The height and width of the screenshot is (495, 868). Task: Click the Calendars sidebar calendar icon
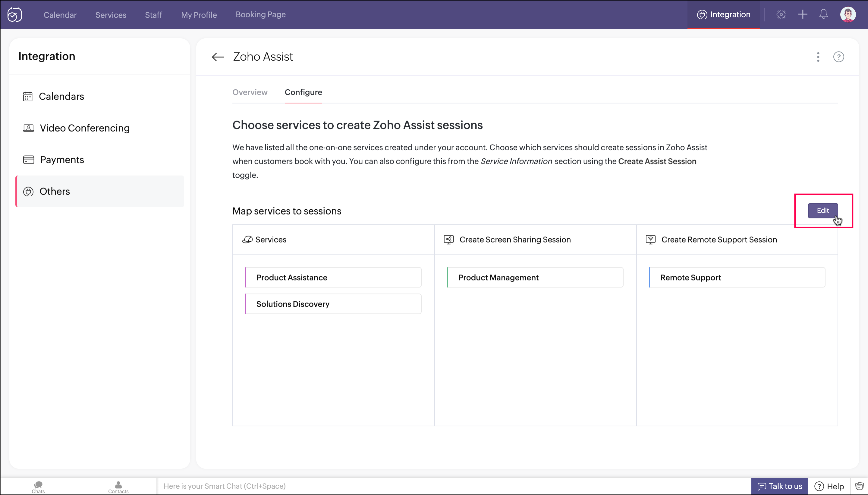point(27,97)
